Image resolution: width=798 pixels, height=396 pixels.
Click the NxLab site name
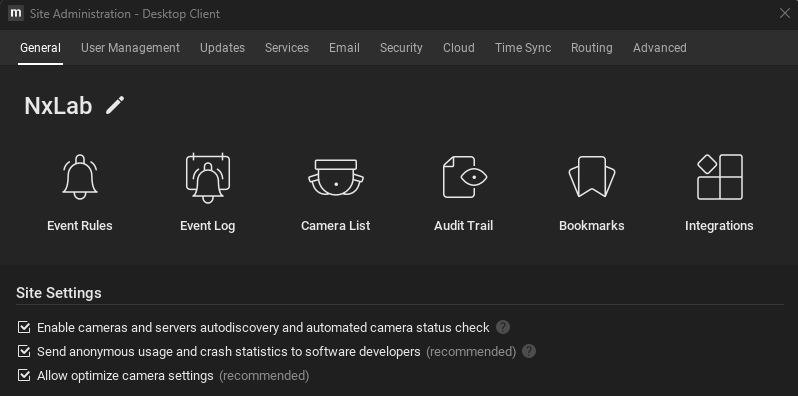[x=58, y=106]
